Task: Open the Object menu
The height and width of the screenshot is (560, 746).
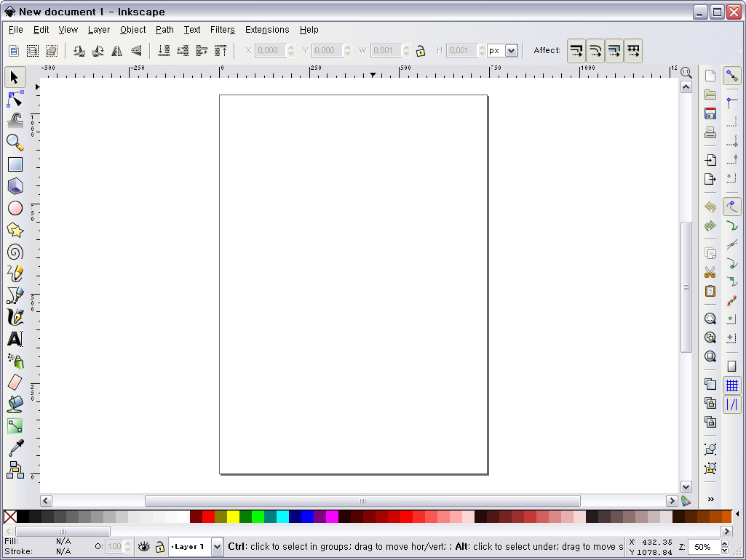Action: click(132, 30)
